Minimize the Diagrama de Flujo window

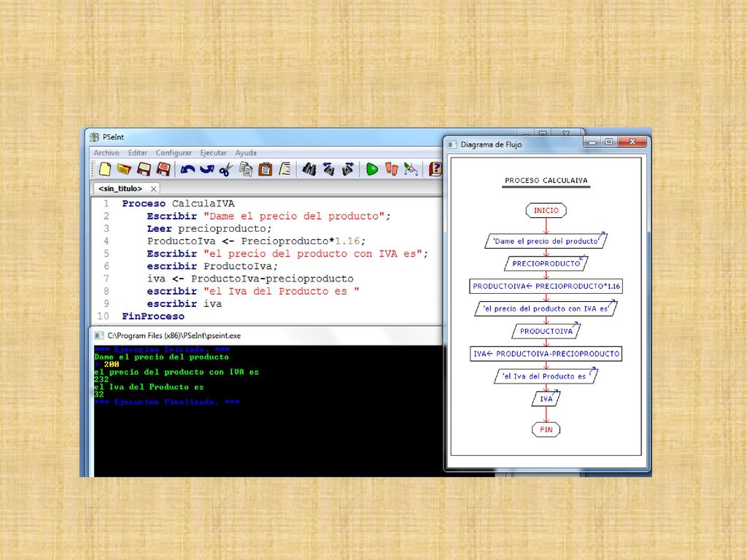(592, 142)
